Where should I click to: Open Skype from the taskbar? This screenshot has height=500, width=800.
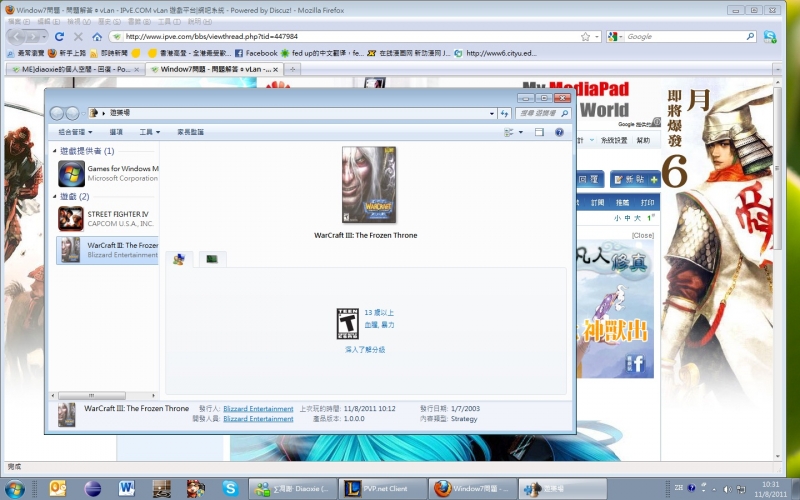coord(231,489)
